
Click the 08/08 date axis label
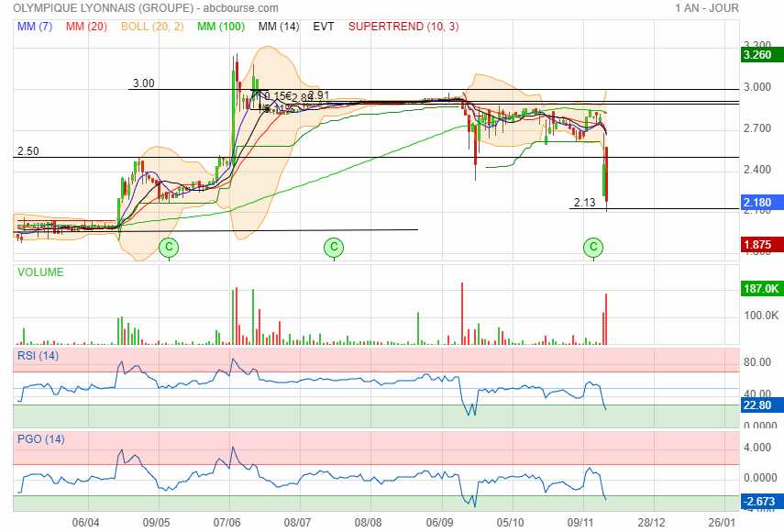(368, 523)
